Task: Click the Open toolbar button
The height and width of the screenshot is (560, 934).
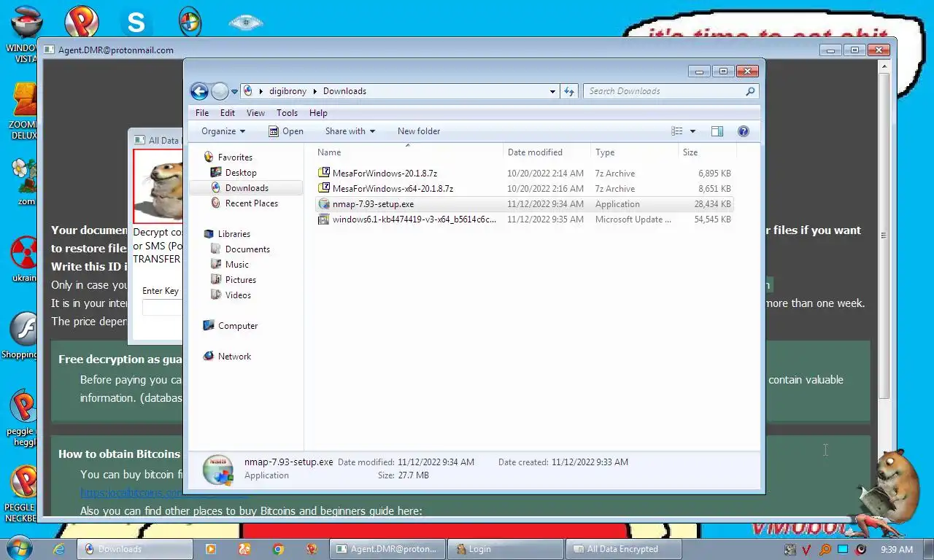Action: tap(286, 131)
